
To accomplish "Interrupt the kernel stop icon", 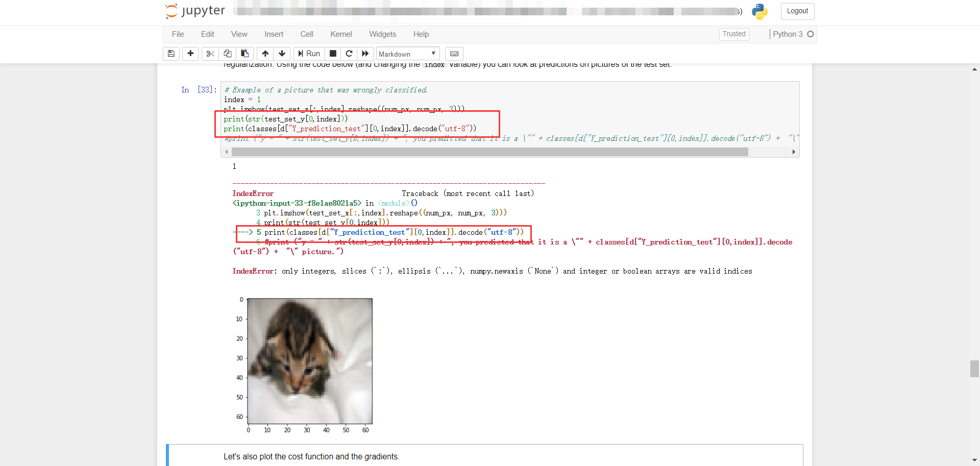I will [x=333, y=54].
